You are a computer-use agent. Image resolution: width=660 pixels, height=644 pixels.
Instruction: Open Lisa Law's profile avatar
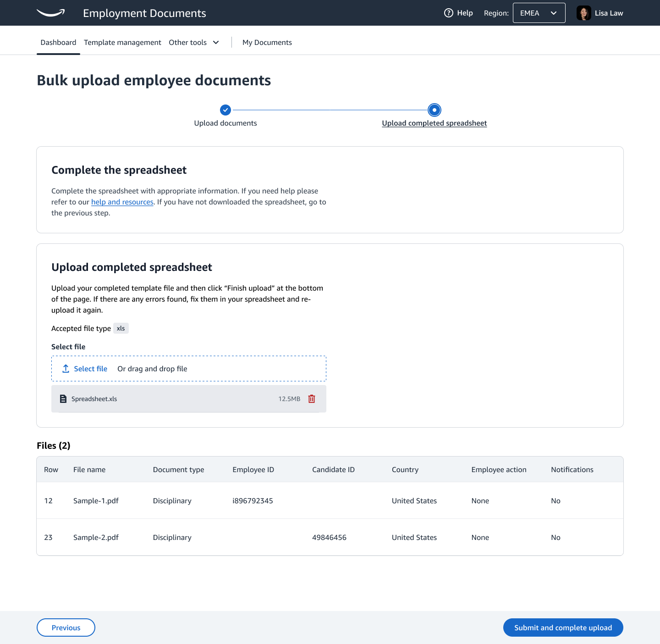pos(584,13)
